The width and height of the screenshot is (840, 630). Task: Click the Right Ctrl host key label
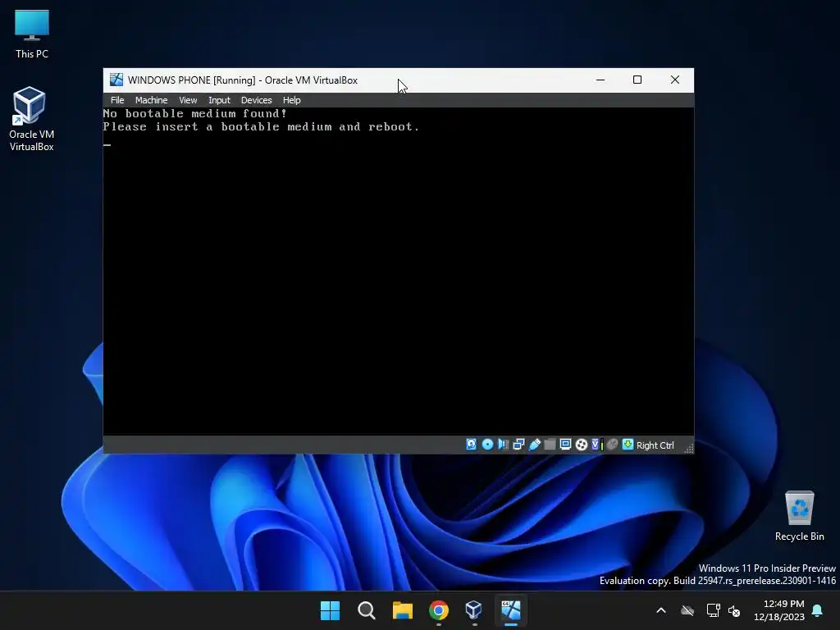click(655, 445)
